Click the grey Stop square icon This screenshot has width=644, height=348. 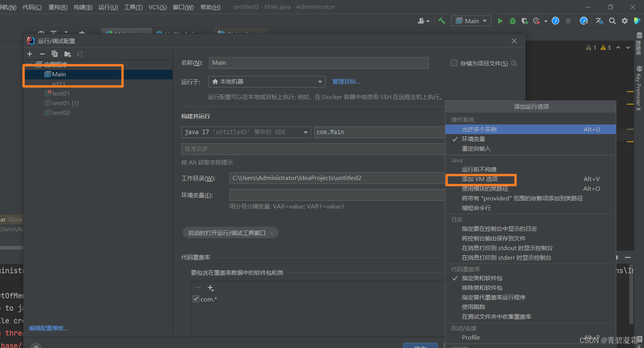568,21
